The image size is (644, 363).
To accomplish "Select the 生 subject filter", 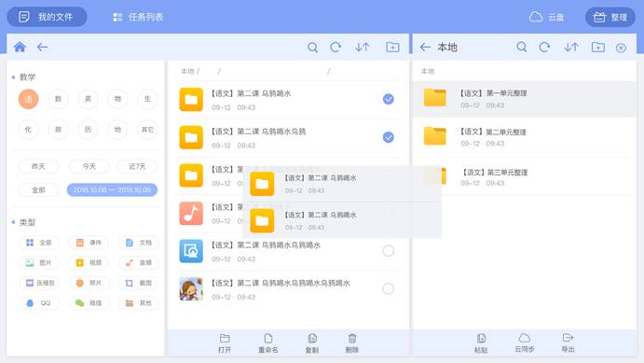I will tap(147, 99).
